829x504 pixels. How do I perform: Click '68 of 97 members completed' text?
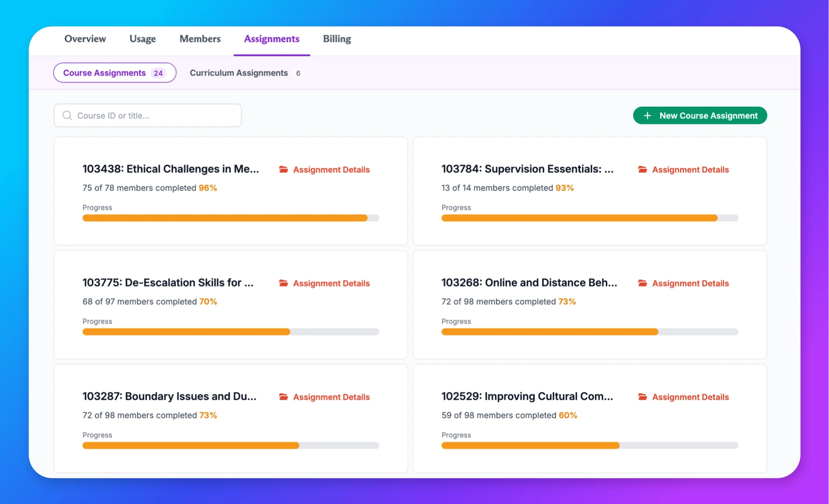coord(140,301)
